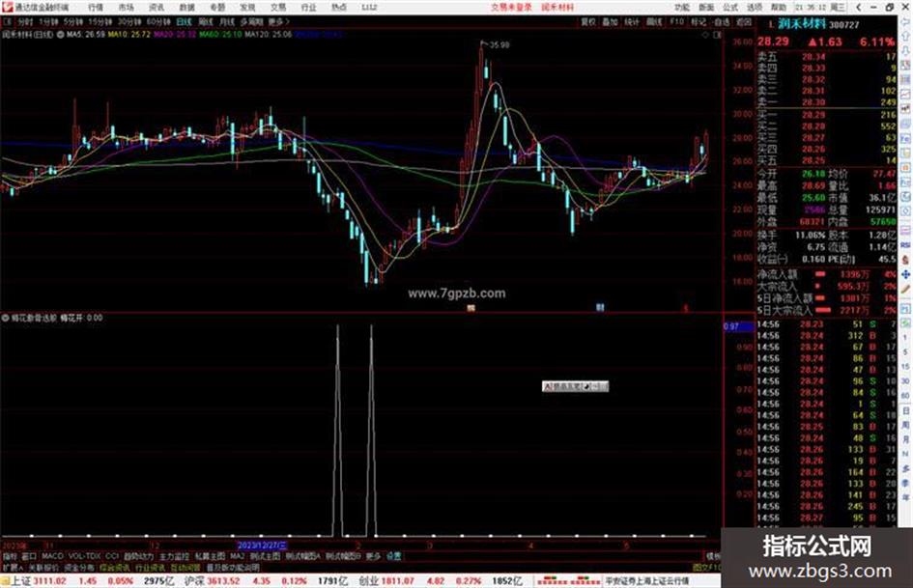
Task: Click the 2023/12/27 date marker
Action: coord(262,546)
